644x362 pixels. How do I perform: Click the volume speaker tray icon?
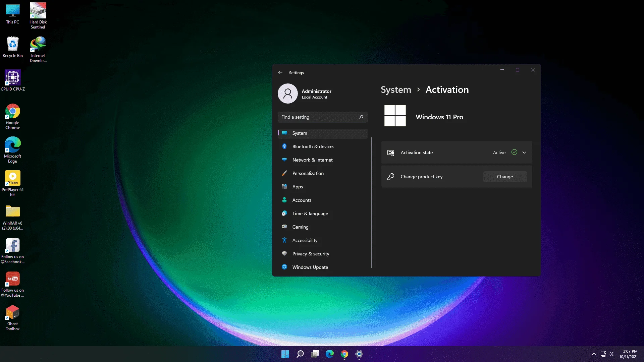[611, 354]
